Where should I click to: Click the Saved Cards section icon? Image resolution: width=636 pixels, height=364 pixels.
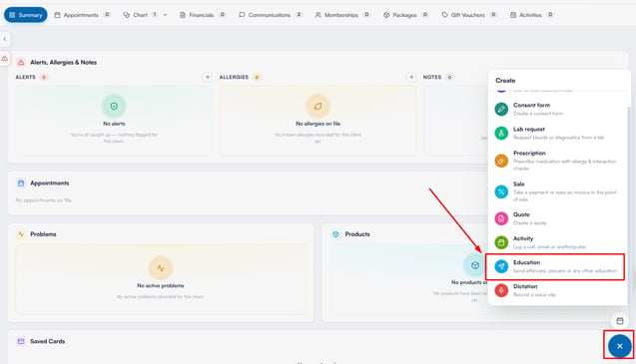pos(21,341)
